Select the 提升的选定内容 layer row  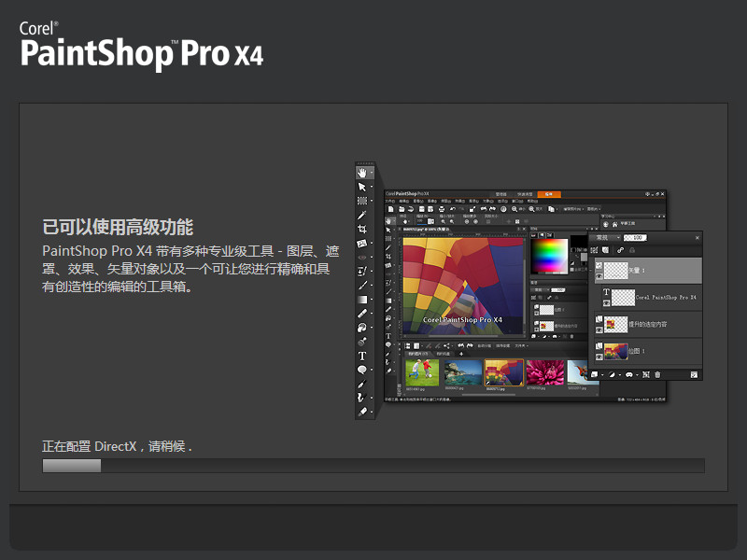[648, 324]
